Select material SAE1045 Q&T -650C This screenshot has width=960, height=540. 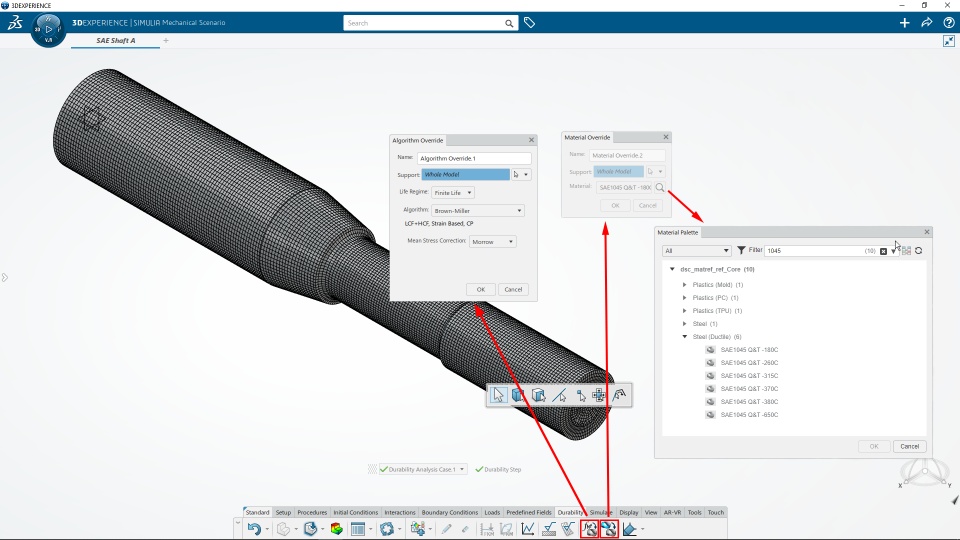pos(749,414)
